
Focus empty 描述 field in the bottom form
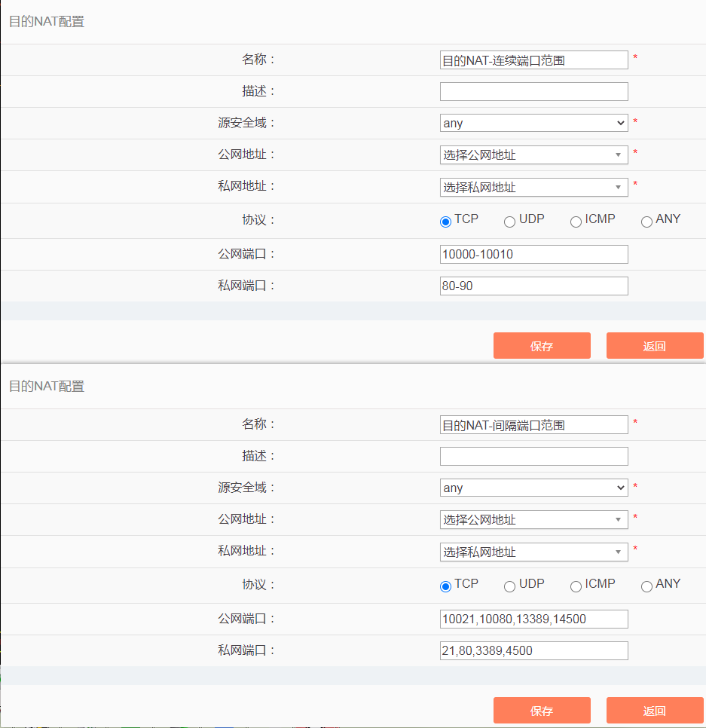(533, 457)
